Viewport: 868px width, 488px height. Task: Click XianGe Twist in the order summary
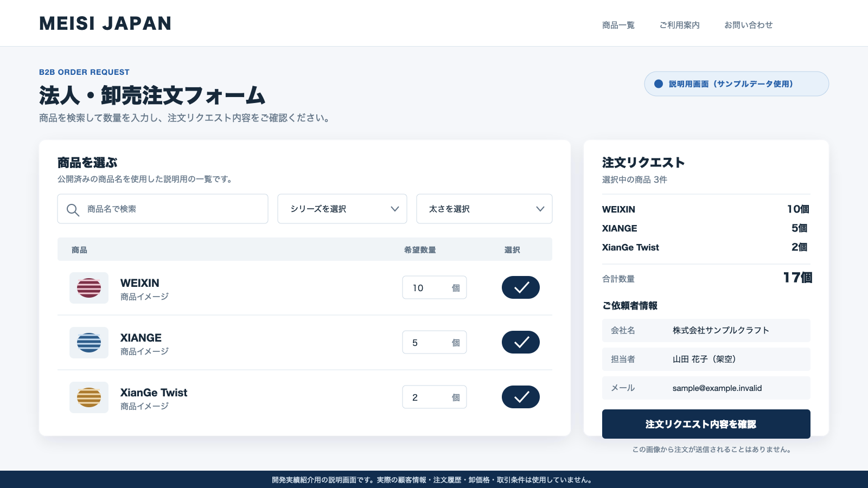(630, 247)
